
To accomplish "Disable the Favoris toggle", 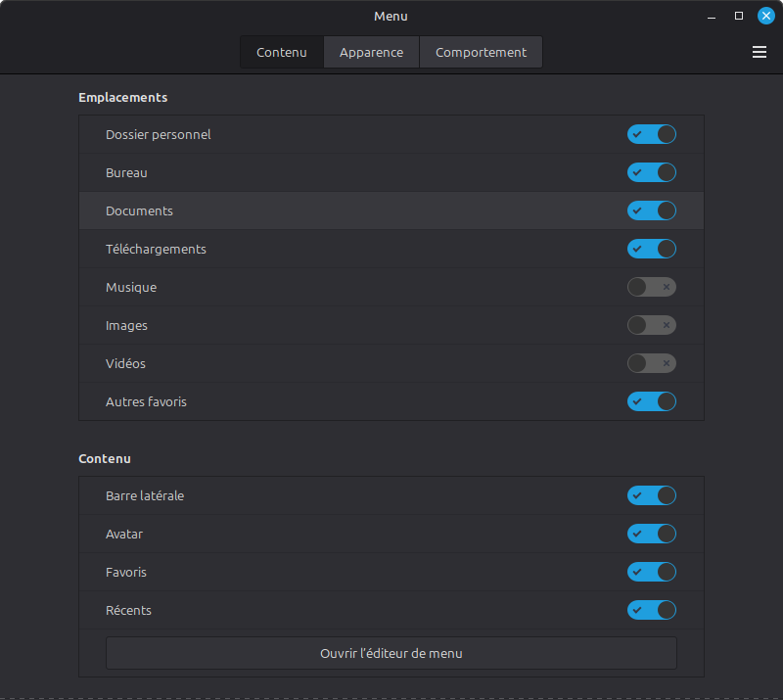I will 651,572.
